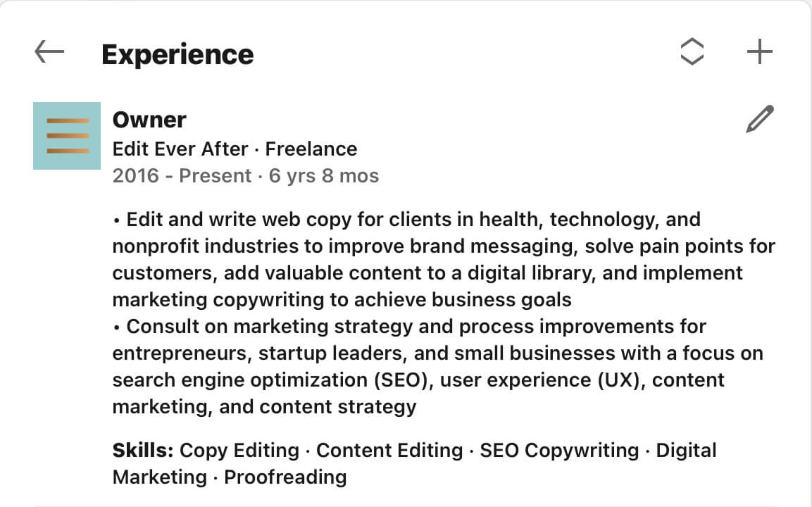
Task: Click the 2016 start year
Action: click(x=136, y=176)
